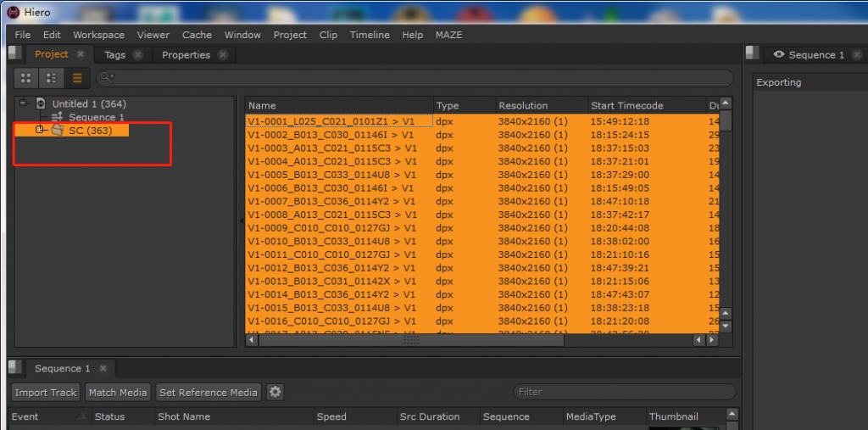868x430 pixels.
Task: Click the clip list horizontal scrollbar thumb
Action: 410,340
